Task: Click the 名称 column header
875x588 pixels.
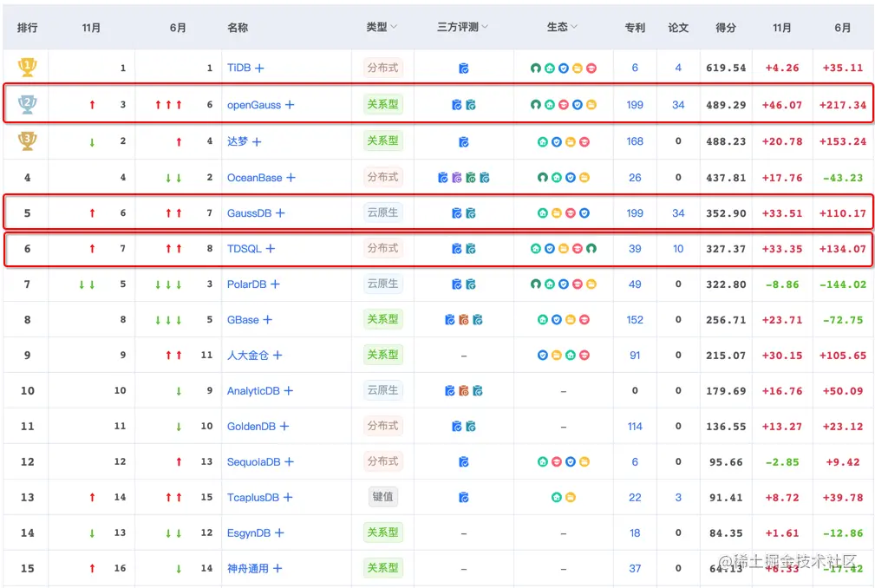Action: point(238,28)
